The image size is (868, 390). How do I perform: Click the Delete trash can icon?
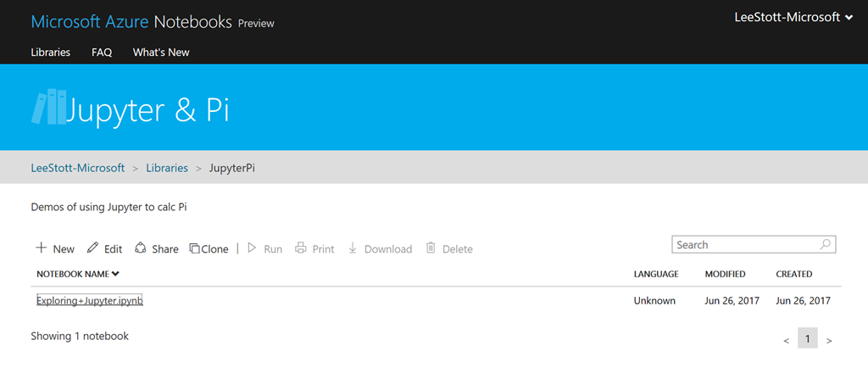click(431, 248)
